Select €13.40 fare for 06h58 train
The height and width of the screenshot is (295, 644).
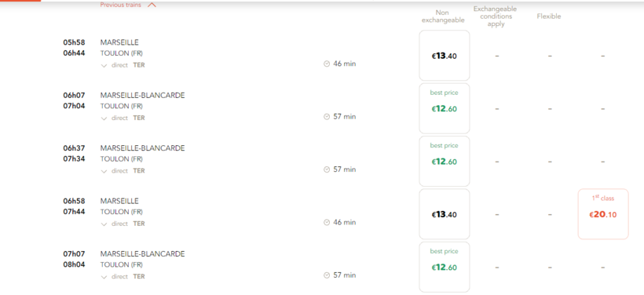pyautogui.click(x=445, y=214)
